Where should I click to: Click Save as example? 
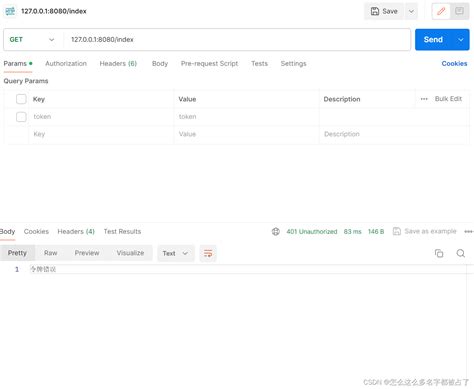click(425, 231)
